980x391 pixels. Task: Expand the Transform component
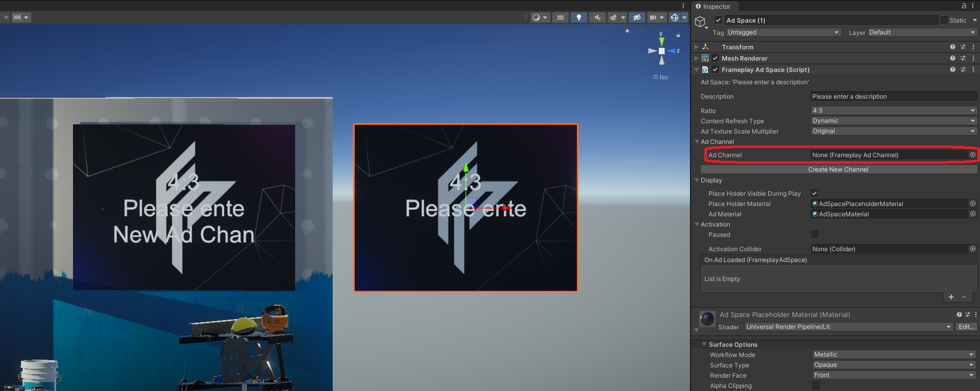(x=697, y=47)
